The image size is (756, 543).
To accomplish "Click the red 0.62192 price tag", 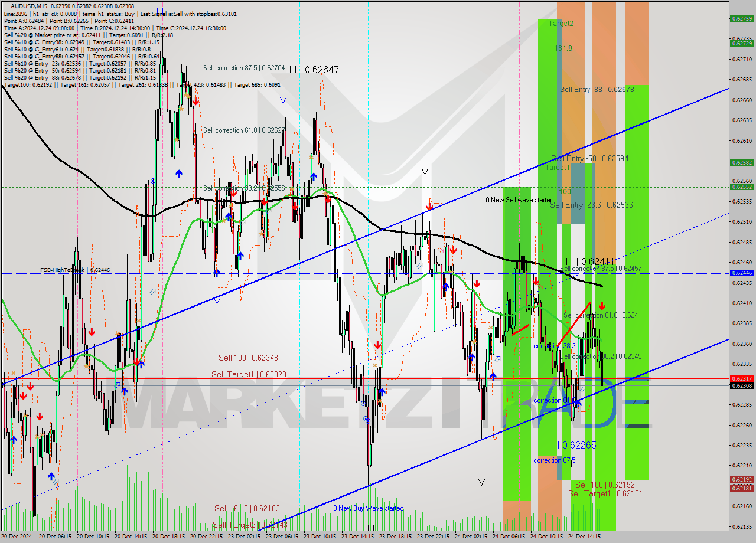I will (x=742, y=480).
